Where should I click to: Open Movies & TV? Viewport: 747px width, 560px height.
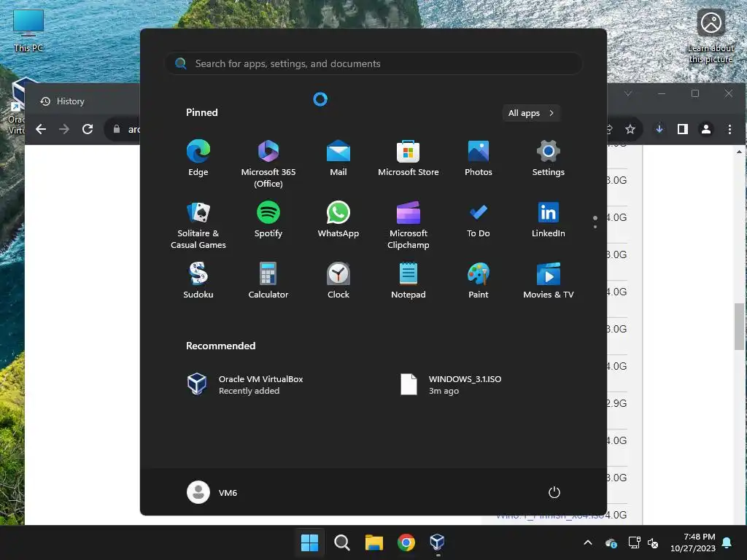pyautogui.click(x=549, y=281)
